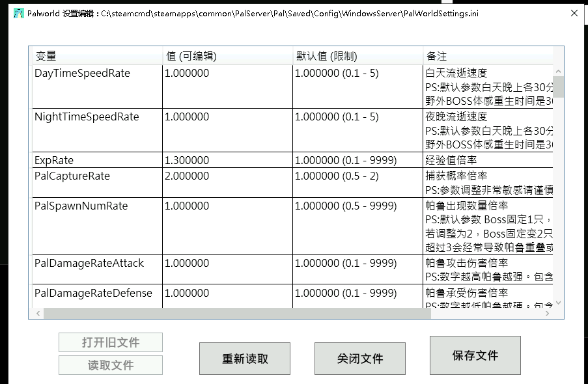Click the 捕获概率倍率 note text
The width and height of the screenshot is (588, 384).
click(456, 176)
